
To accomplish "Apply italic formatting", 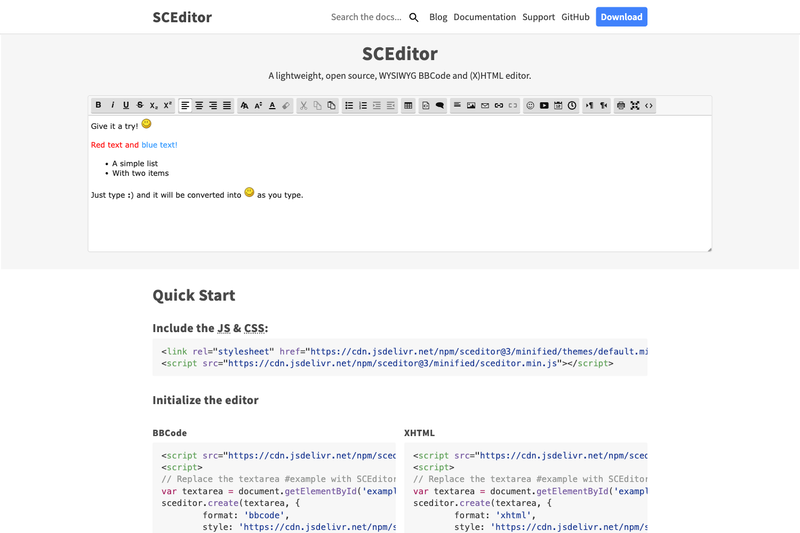I will point(112,105).
